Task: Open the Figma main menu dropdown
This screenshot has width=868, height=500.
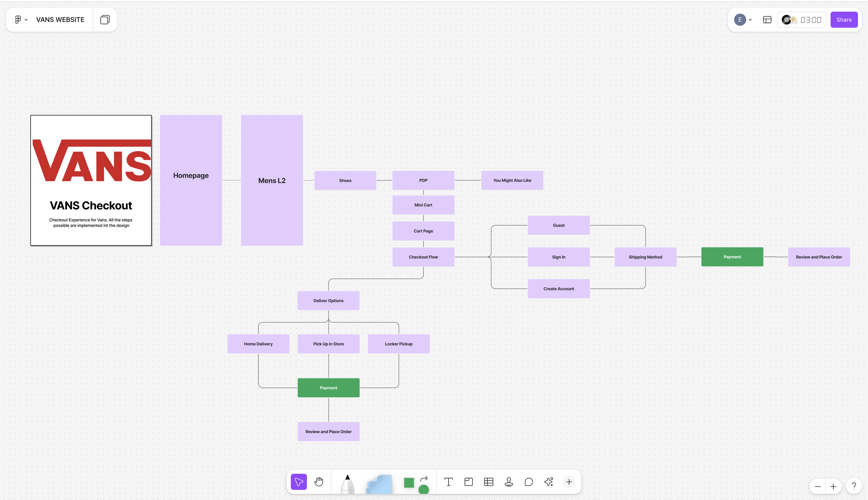Action: 21,20
